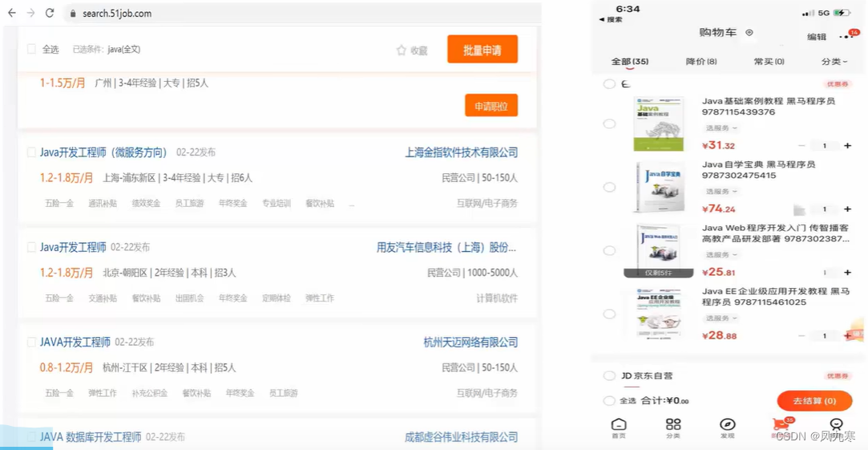
Task: Tap the profile face icon in bottom bar
Action: tap(837, 424)
